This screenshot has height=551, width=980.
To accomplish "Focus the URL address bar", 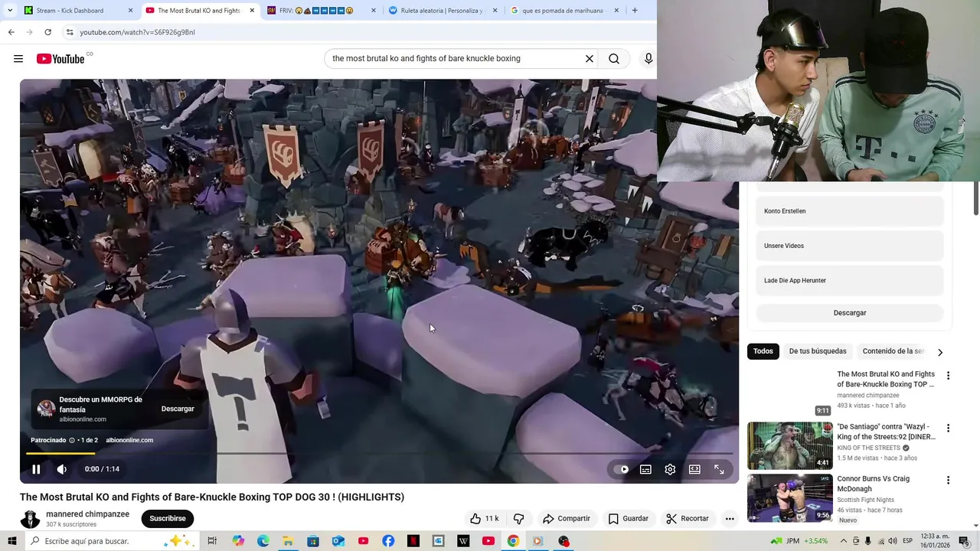I will click(x=360, y=32).
